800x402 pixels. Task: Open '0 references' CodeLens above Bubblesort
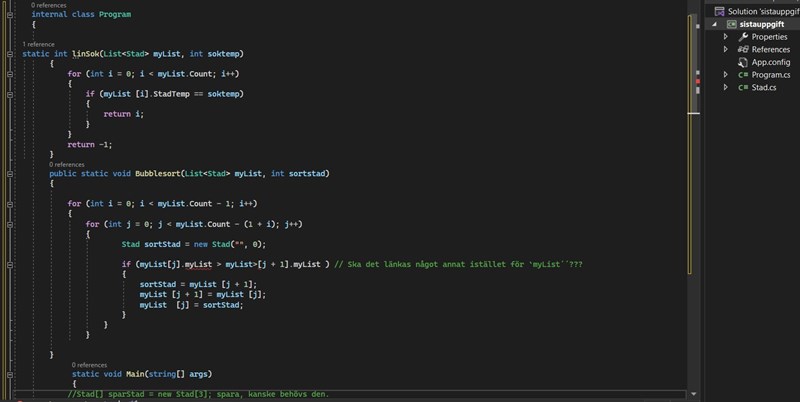[x=67, y=164]
